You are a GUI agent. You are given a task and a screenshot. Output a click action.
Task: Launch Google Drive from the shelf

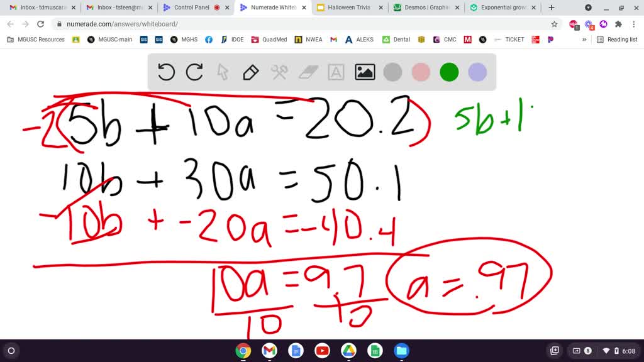[x=348, y=351]
